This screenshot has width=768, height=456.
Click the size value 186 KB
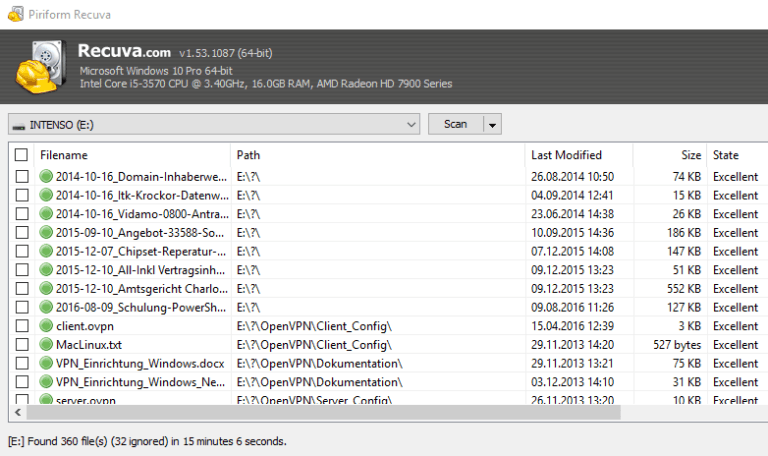684,233
